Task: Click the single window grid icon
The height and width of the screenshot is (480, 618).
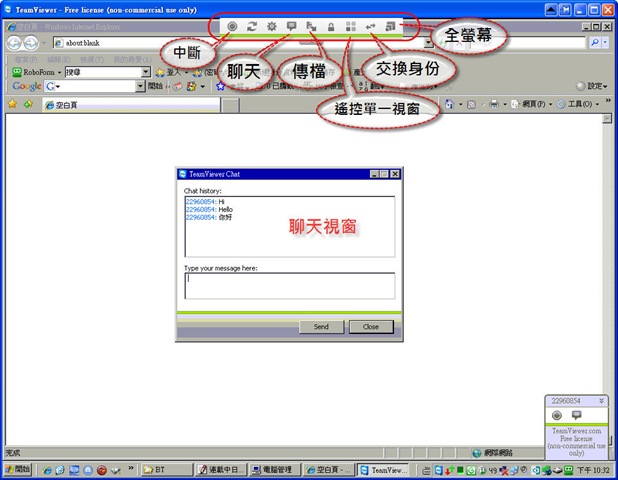Action: tap(350, 25)
